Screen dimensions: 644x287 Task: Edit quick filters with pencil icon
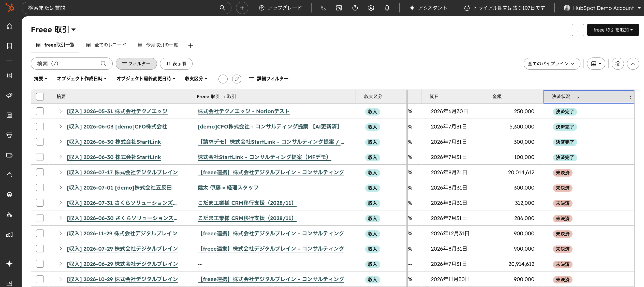pyautogui.click(x=237, y=79)
